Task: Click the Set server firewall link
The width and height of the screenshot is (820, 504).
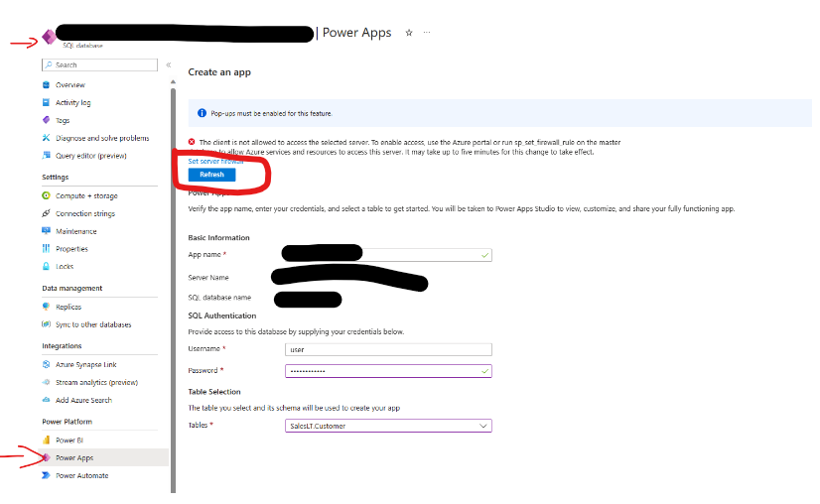Action: pos(215,161)
